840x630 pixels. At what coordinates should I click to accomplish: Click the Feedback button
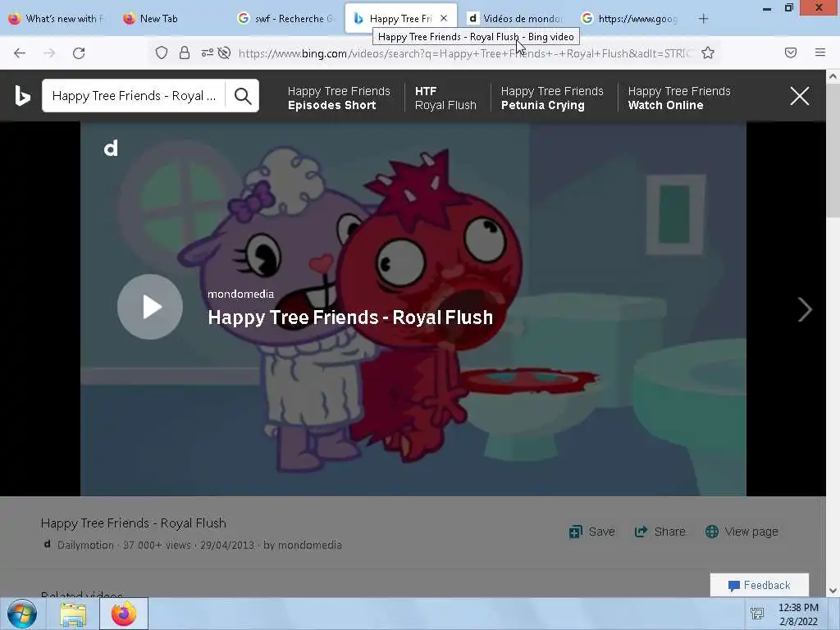pos(759,585)
